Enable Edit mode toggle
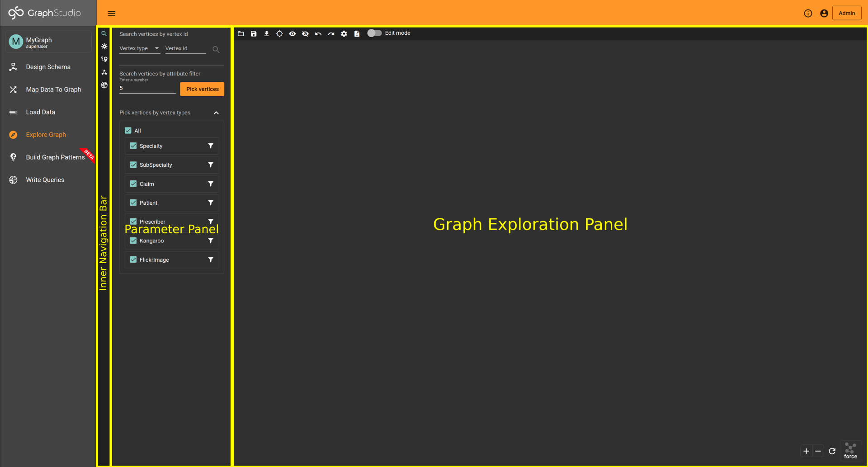Image resolution: width=868 pixels, height=467 pixels. (374, 33)
